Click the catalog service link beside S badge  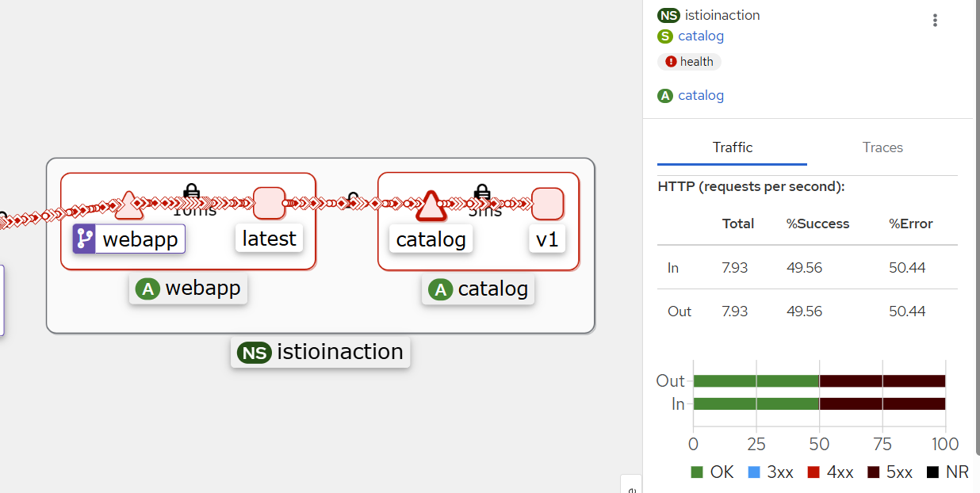pyautogui.click(x=701, y=36)
